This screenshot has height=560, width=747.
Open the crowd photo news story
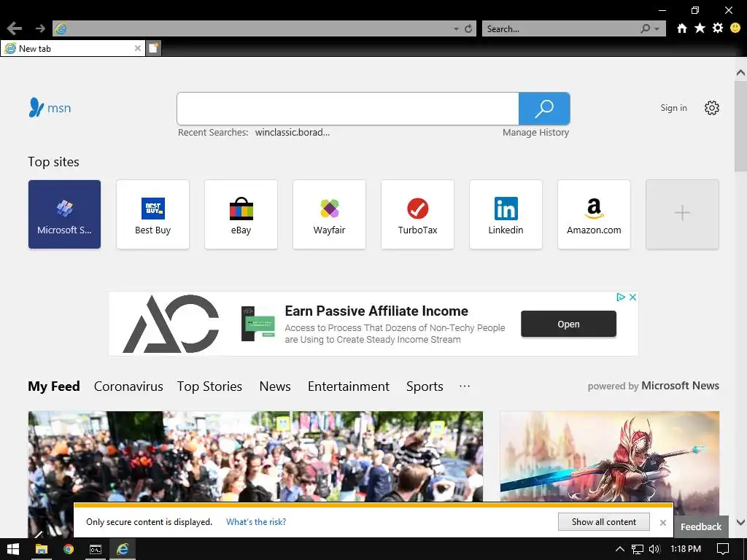tap(255, 456)
